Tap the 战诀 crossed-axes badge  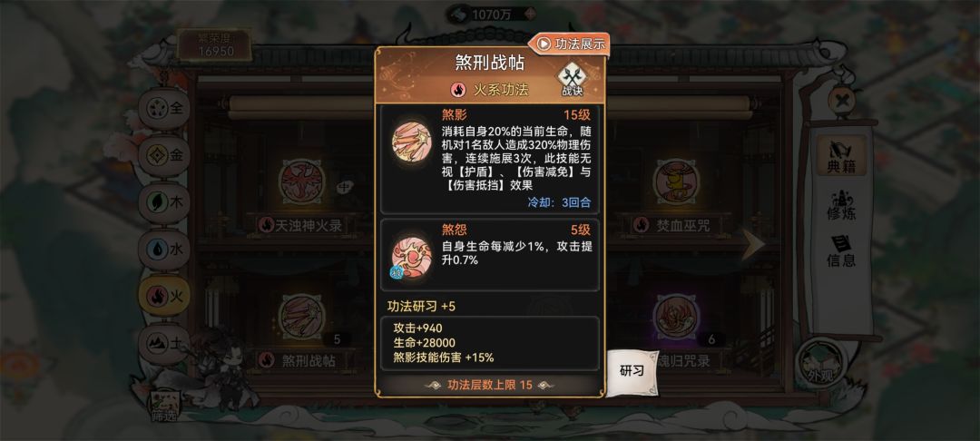click(572, 80)
